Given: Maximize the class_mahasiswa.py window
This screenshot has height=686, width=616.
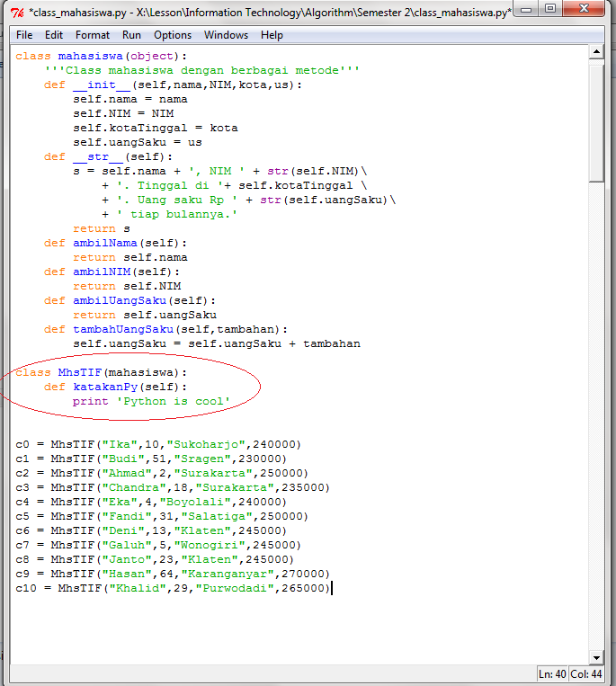Looking at the screenshot, I should click(x=550, y=9).
